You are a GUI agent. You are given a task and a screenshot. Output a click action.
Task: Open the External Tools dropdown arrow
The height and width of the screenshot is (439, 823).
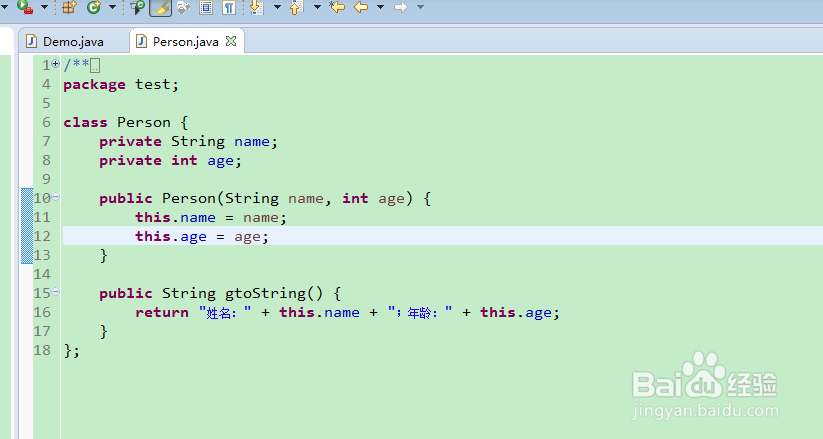(x=45, y=7)
